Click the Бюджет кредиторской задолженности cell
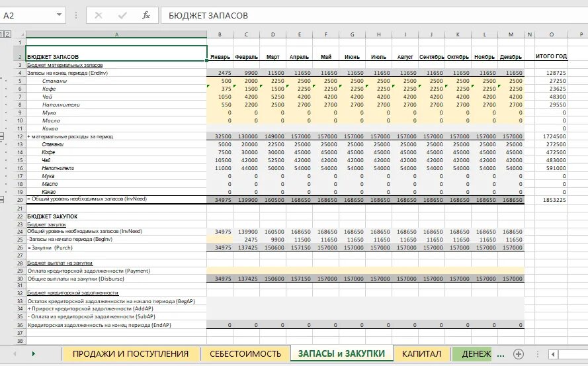588x366 pixels. (116, 293)
